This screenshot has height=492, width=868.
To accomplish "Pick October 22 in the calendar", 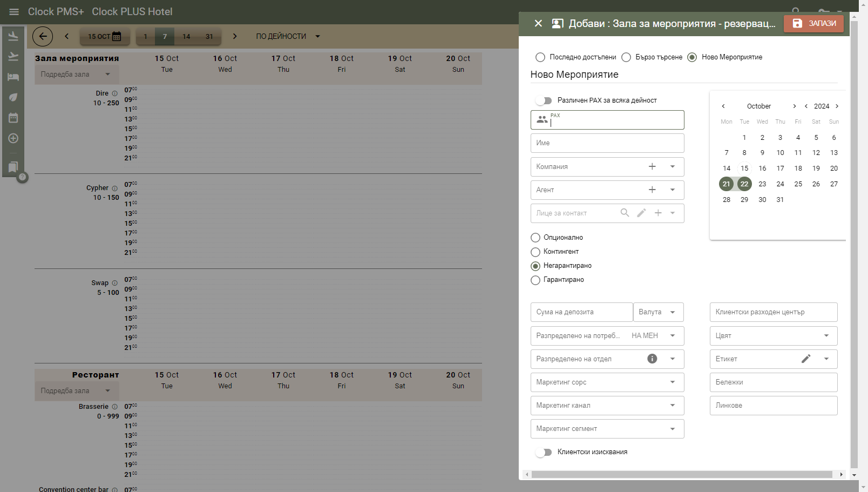I will coord(744,184).
